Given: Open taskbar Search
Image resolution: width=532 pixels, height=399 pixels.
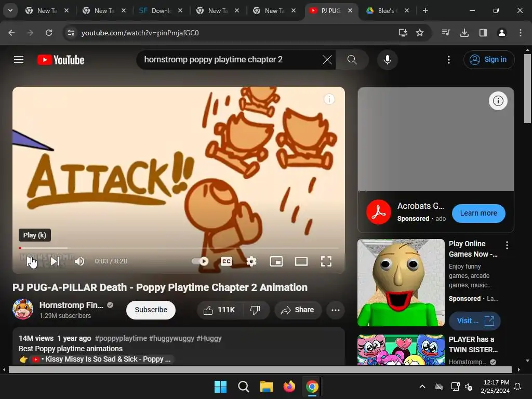Looking at the screenshot, I should (x=243, y=387).
